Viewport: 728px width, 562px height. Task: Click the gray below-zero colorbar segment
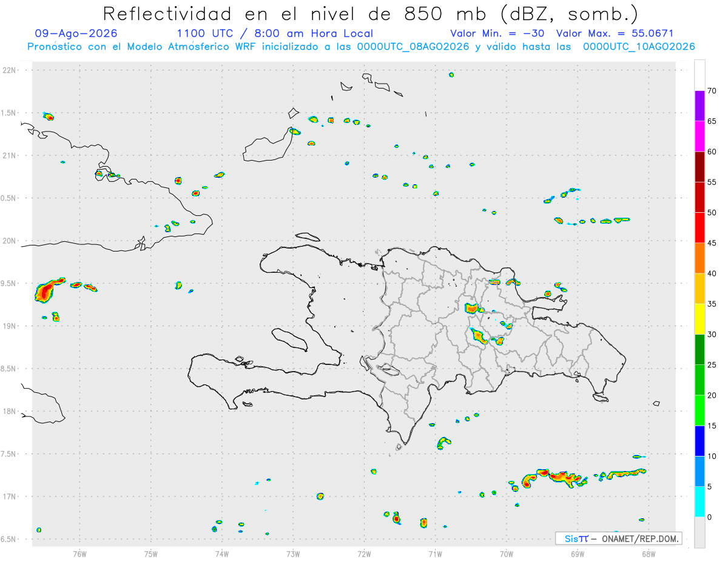click(699, 532)
